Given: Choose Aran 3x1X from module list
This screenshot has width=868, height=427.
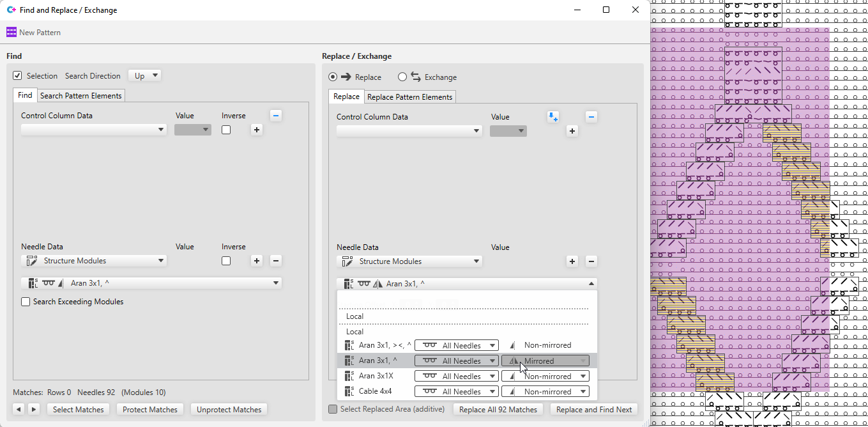Looking at the screenshot, I should click(376, 377).
